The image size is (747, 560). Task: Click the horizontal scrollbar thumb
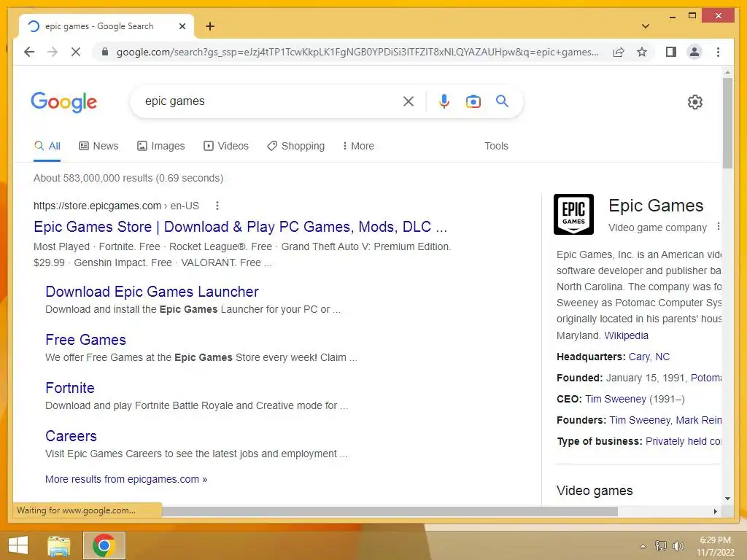(x=390, y=511)
